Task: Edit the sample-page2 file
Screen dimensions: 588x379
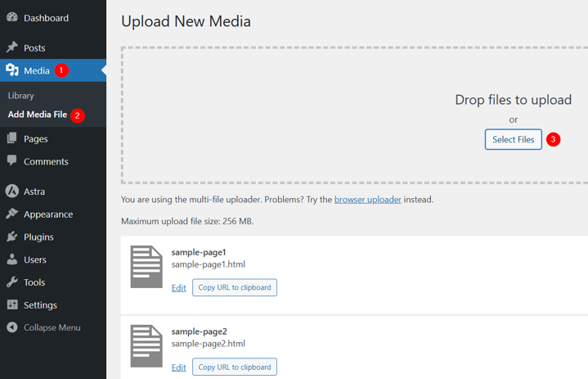Action: coord(178,368)
